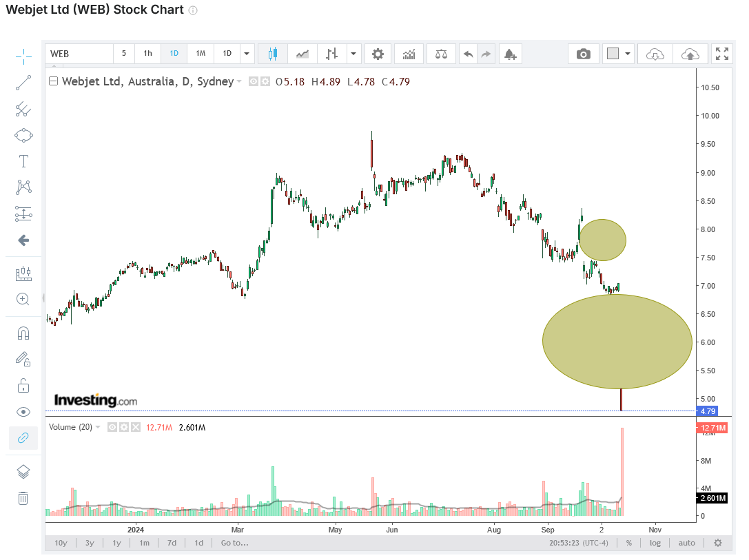Select candlestick chart style
The width and height of the screenshot is (749, 560).
[273, 54]
